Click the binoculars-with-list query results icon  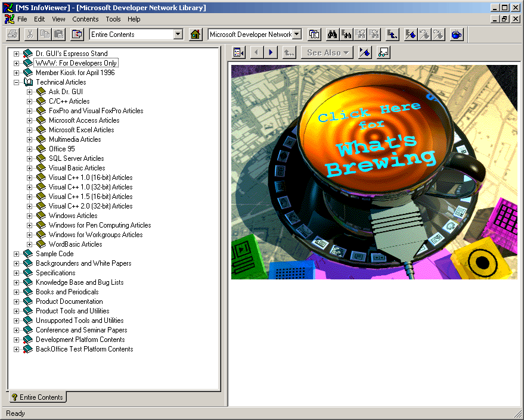pos(346,35)
